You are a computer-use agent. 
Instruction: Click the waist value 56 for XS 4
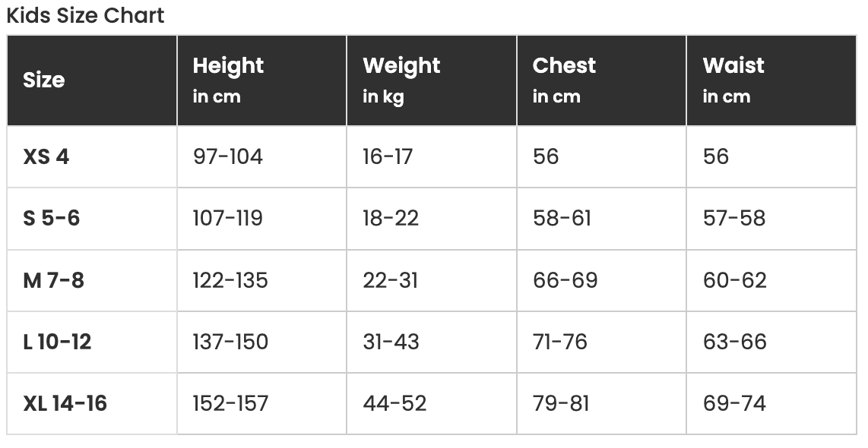coord(716,156)
